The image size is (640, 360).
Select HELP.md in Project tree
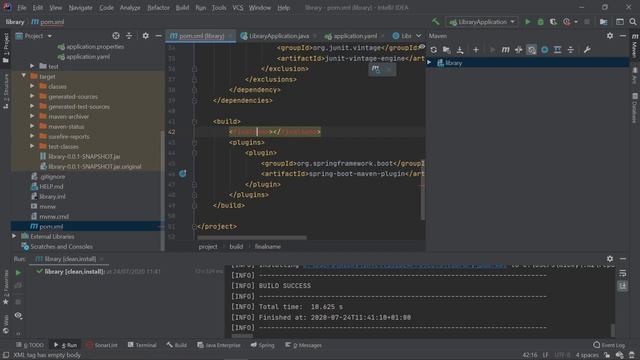click(x=51, y=187)
